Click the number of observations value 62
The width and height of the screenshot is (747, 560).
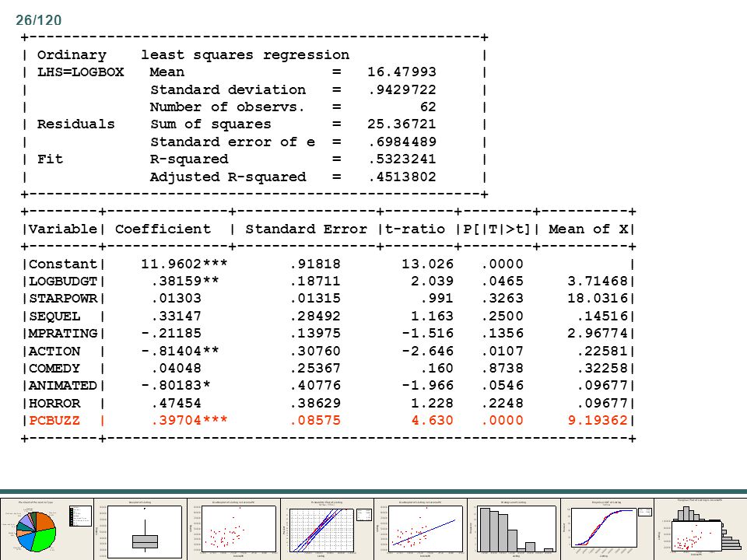pyautogui.click(x=428, y=107)
